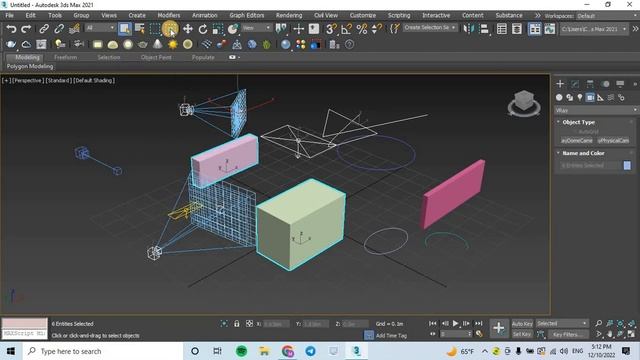Click the Key Filters button
The image size is (640, 360).
(568, 334)
